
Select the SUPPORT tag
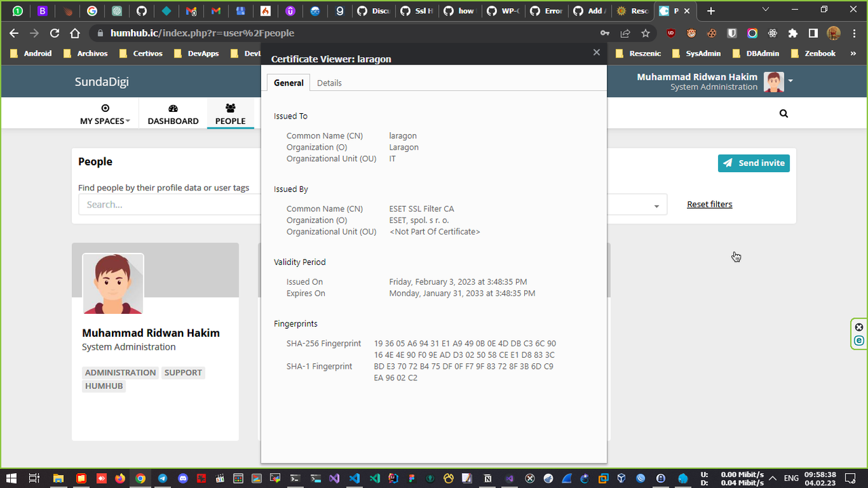pos(183,373)
